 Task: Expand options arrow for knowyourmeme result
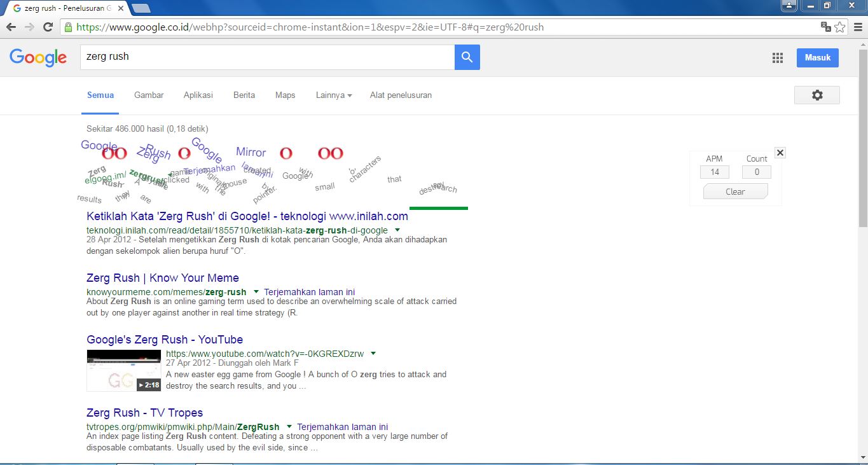pos(256,292)
